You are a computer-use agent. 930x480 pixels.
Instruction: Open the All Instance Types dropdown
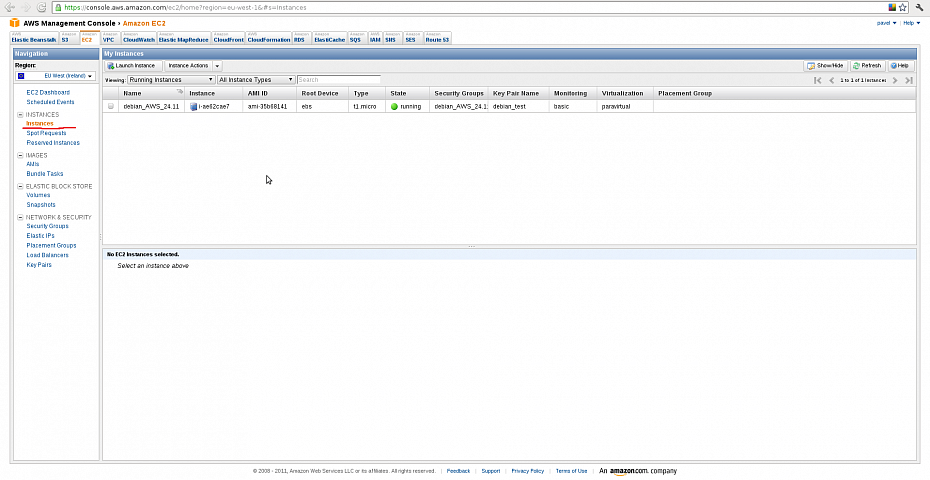coord(256,80)
